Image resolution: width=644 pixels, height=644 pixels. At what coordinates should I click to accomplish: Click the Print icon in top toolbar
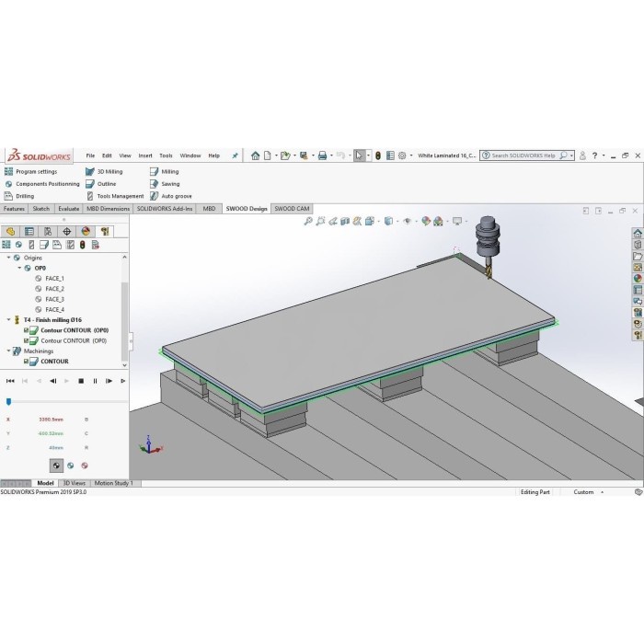point(323,155)
